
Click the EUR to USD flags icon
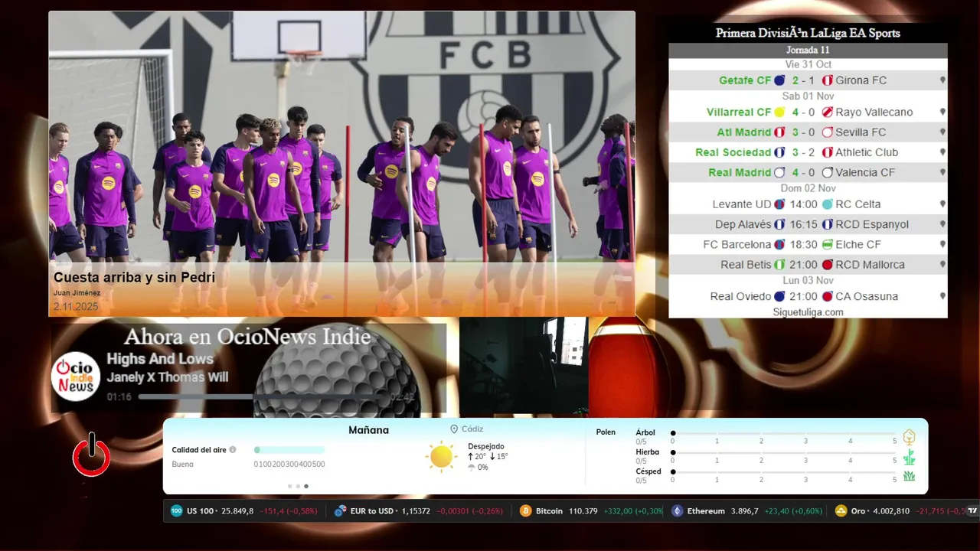341,510
